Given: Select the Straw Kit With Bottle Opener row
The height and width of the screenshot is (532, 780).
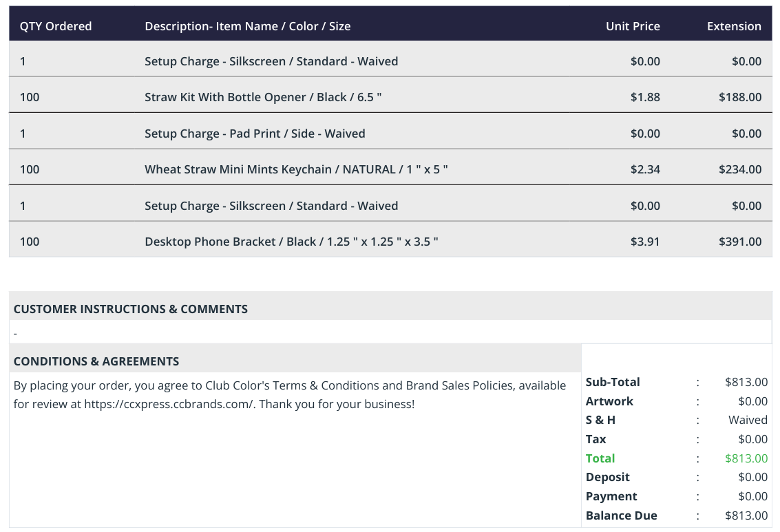Looking at the screenshot, I should [x=390, y=97].
